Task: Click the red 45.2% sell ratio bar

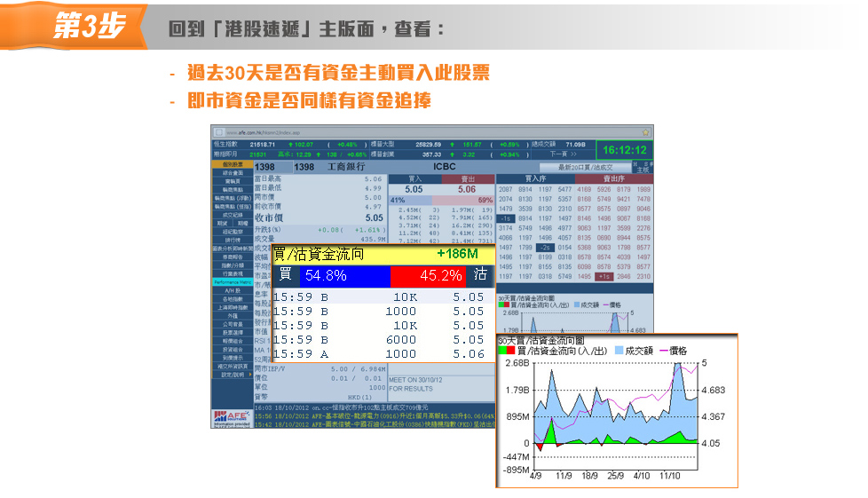Action: click(x=429, y=275)
